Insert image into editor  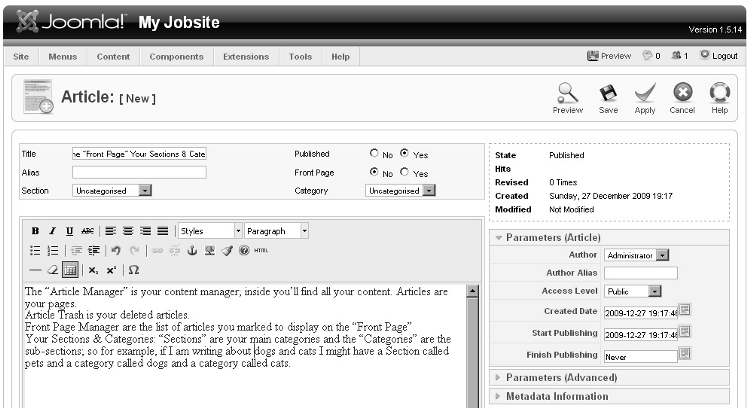210,250
